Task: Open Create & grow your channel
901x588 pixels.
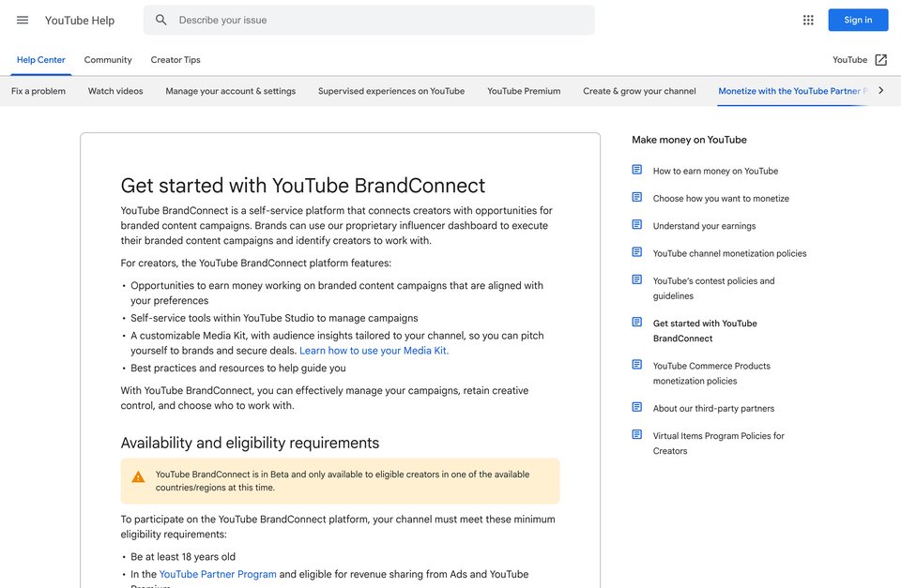Action: (639, 91)
